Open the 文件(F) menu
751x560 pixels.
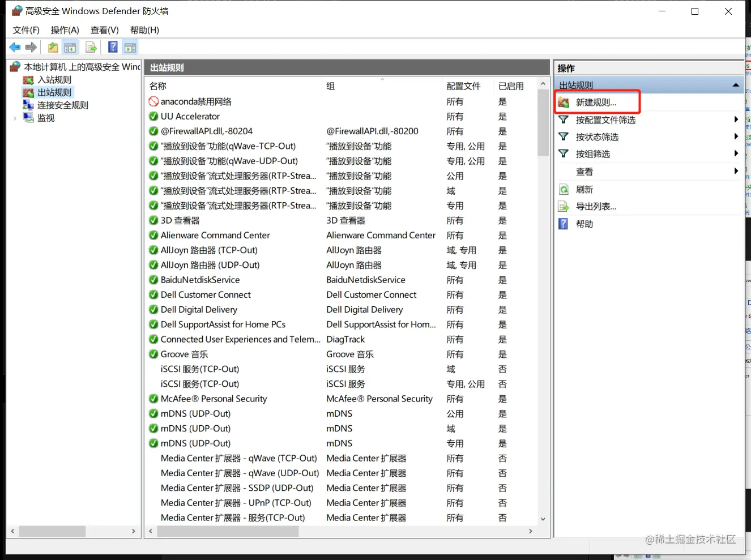[x=27, y=30]
